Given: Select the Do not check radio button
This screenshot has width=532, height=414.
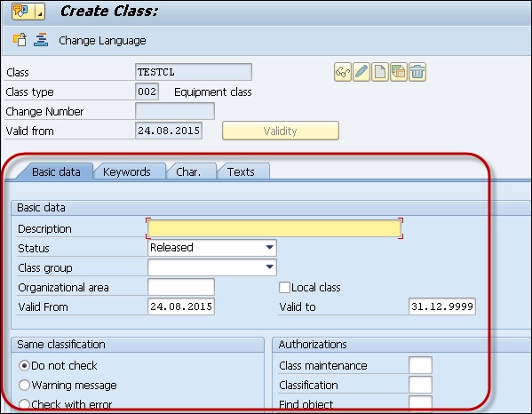Looking at the screenshot, I should pos(24,365).
